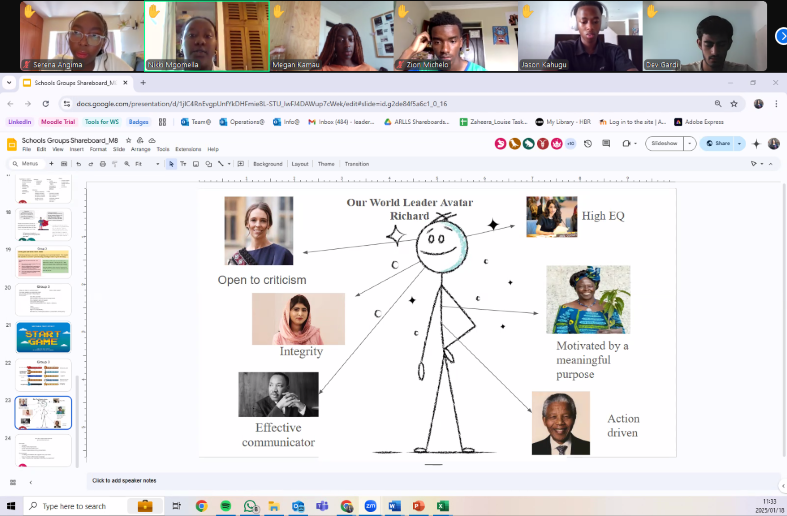This screenshot has width=787, height=516.
Task: Click the Gemini sparkle icon
Action: click(x=756, y=143)
